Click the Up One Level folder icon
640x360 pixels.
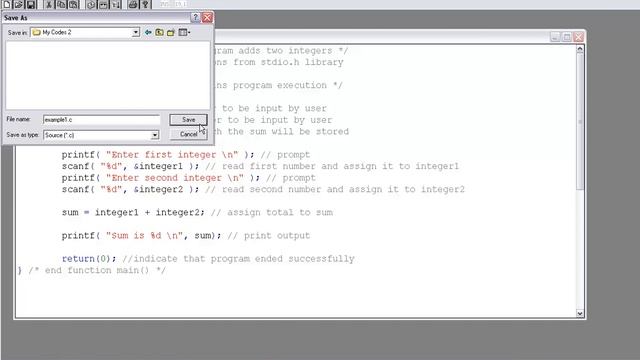click(159, 32)
